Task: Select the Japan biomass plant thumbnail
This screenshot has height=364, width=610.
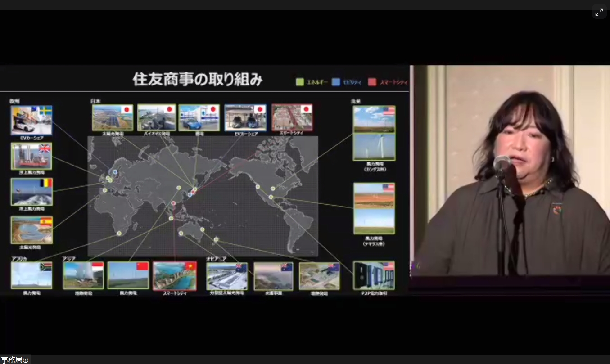Action: [x=157, y=118]
